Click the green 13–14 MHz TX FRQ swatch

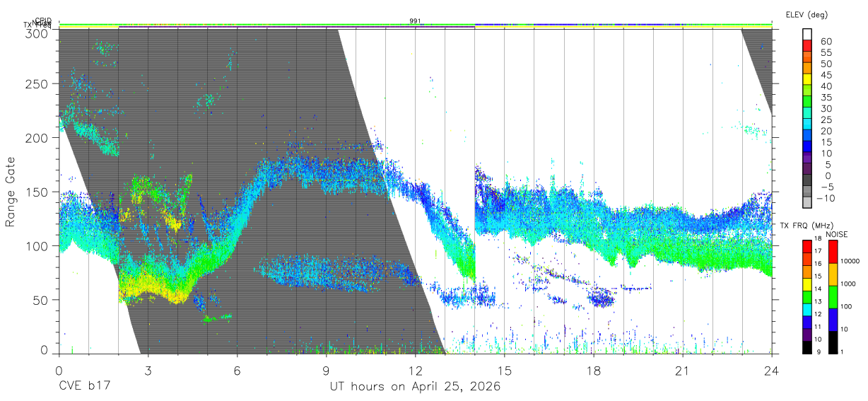[x=807, y=297]
